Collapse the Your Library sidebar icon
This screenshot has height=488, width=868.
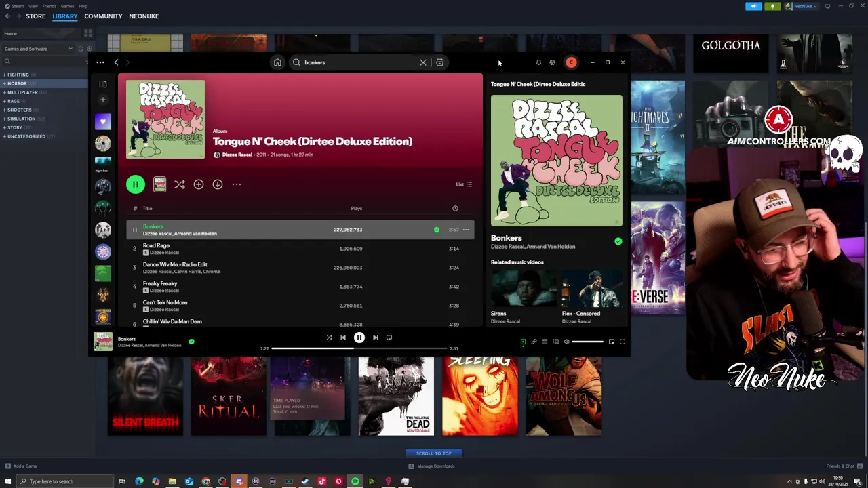point(103,84)
